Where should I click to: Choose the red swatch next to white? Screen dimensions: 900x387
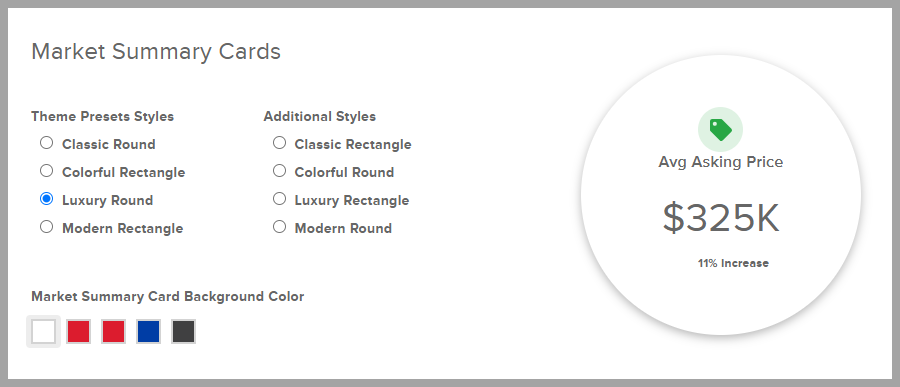[x=79, y=331]
